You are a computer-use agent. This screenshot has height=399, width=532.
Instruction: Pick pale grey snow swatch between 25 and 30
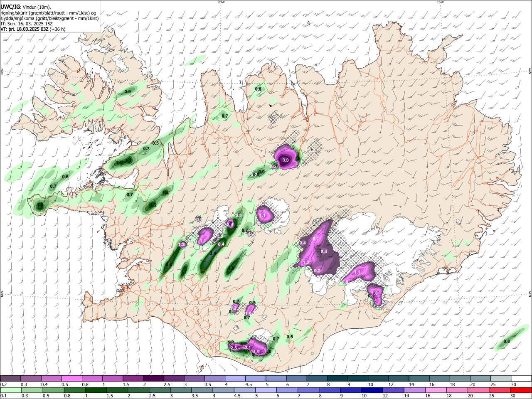coord(500,378)
